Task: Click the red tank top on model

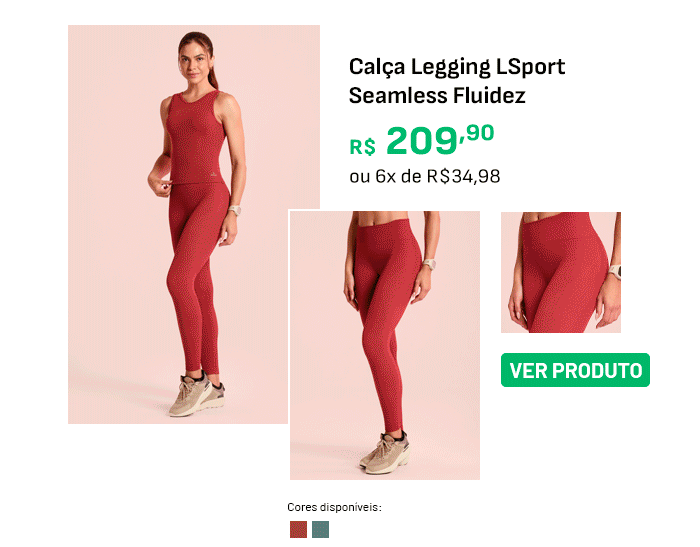Action: pos(195,138)
